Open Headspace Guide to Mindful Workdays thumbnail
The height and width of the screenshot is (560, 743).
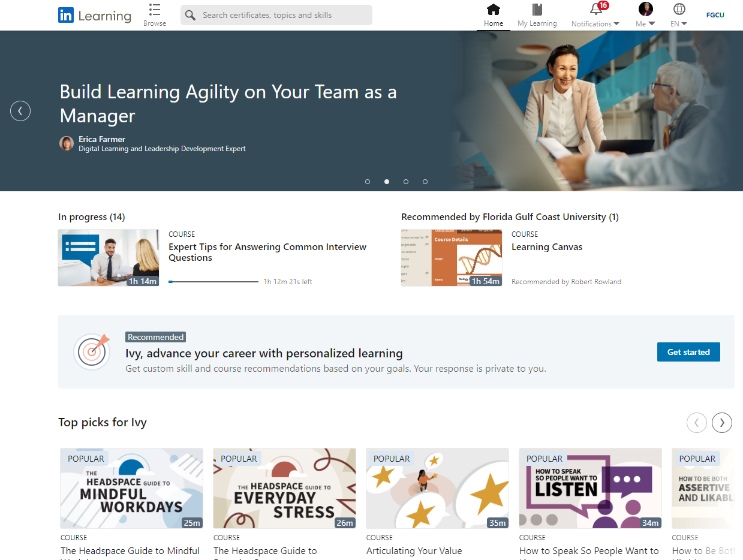click(131, 488)
